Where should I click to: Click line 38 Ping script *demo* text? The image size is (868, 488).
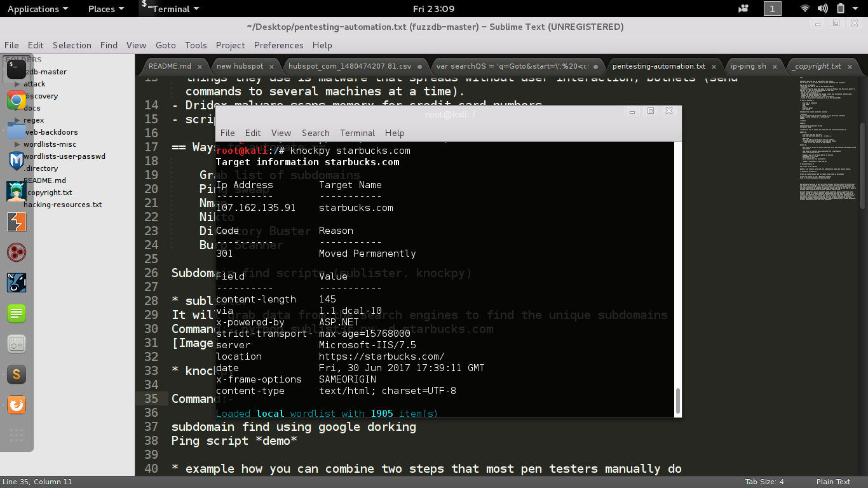[234, 440]
